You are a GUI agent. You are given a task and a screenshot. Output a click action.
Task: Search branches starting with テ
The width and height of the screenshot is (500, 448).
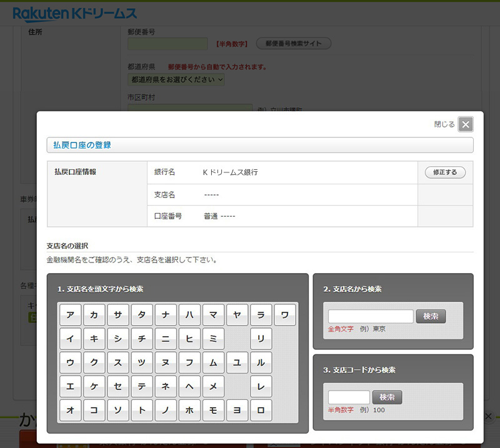pyautogui.click(x=142, y=387)
